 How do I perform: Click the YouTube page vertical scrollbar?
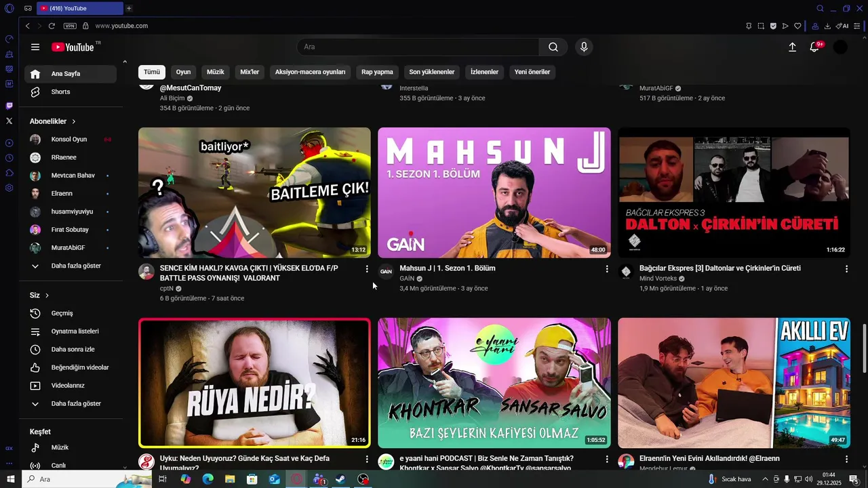point(864,348)
